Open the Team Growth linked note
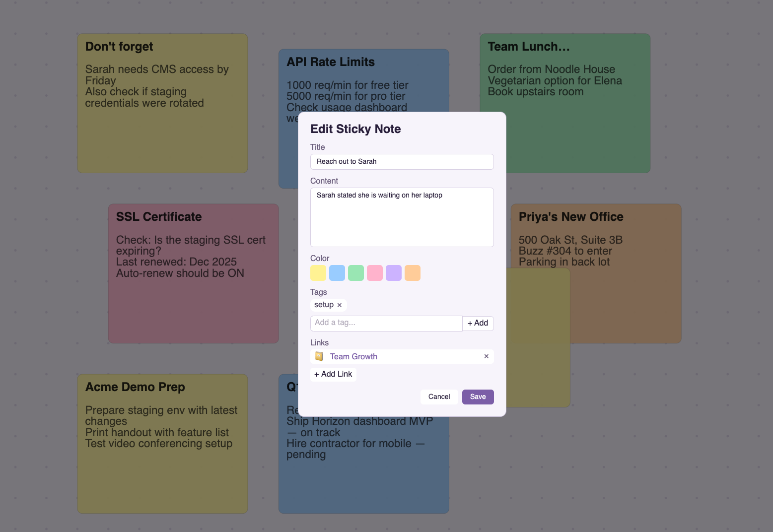 pos(353,356)
